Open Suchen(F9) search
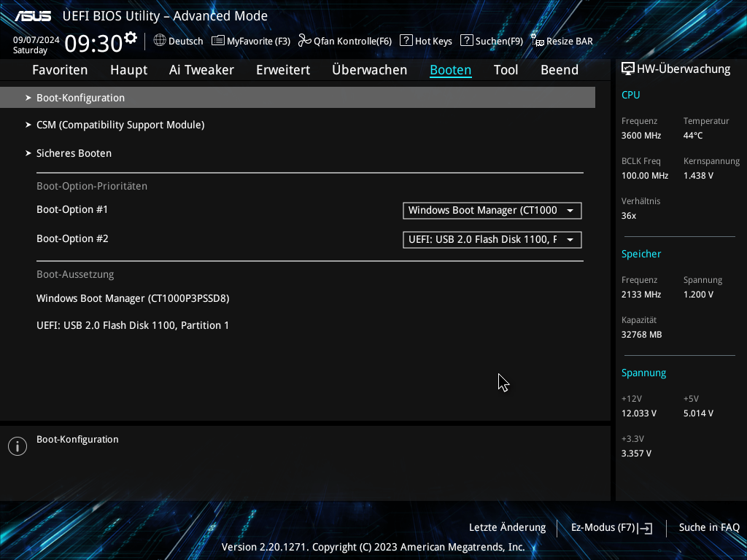The image size is (747, 560). pyautogui.click(x=492, y=41)
